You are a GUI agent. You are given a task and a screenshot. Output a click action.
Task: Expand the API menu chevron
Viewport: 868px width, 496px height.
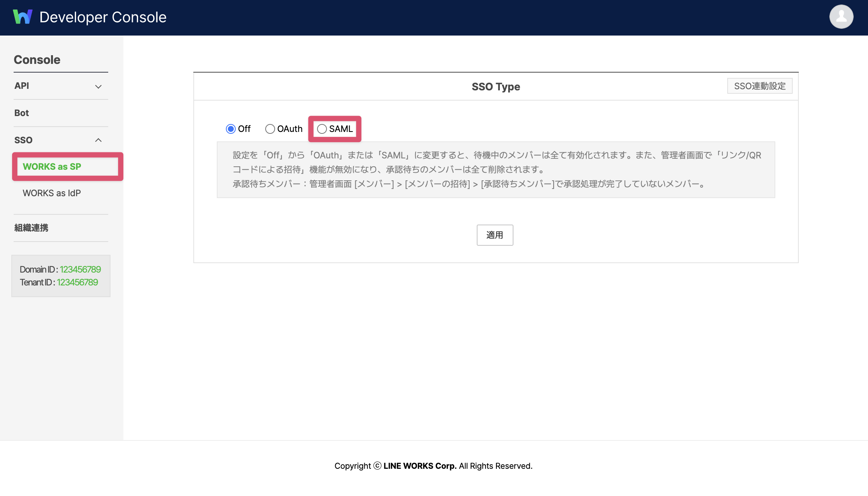pyautogui.click(x=98, y=87)
